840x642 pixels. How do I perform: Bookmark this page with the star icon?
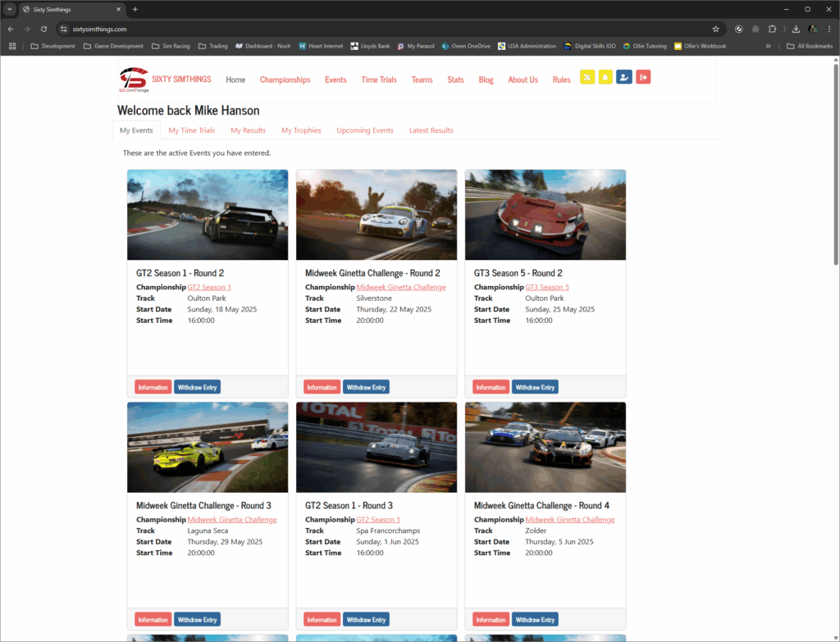pos(715,29)
